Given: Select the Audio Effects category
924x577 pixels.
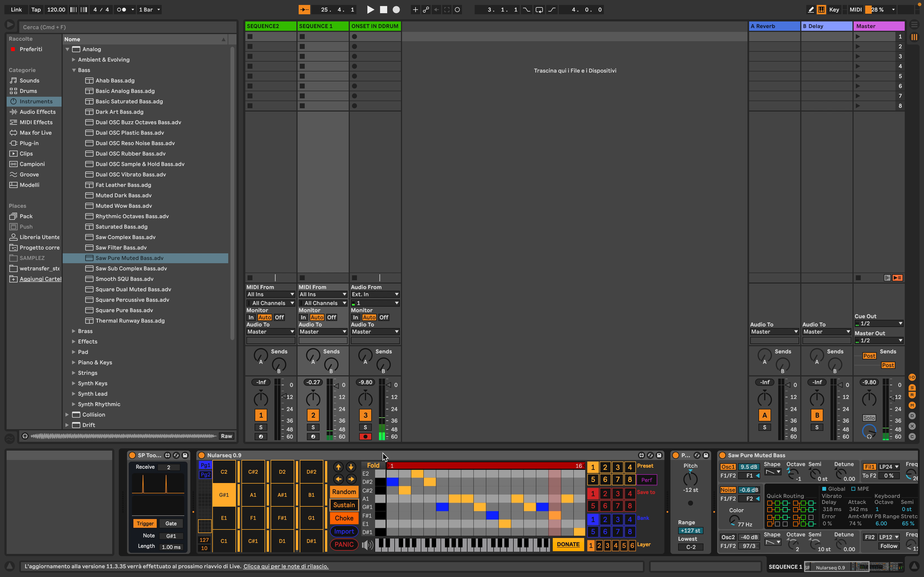Looking at the screenshot, I should pyautogui.click(x=37, y=112).
